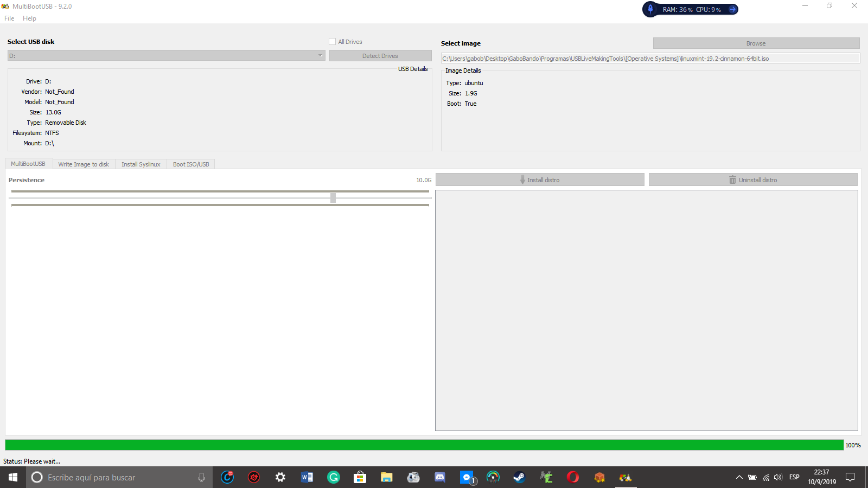Click the 'ubuntu' image type value
Screen dimensions: 868x488
tap(474, 83)
